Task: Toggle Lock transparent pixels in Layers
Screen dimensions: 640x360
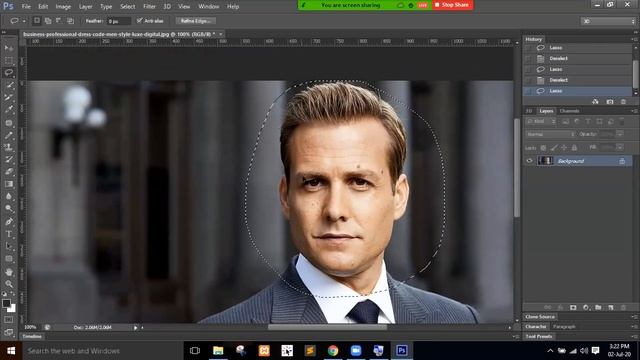Action: [x=543, y=148]
